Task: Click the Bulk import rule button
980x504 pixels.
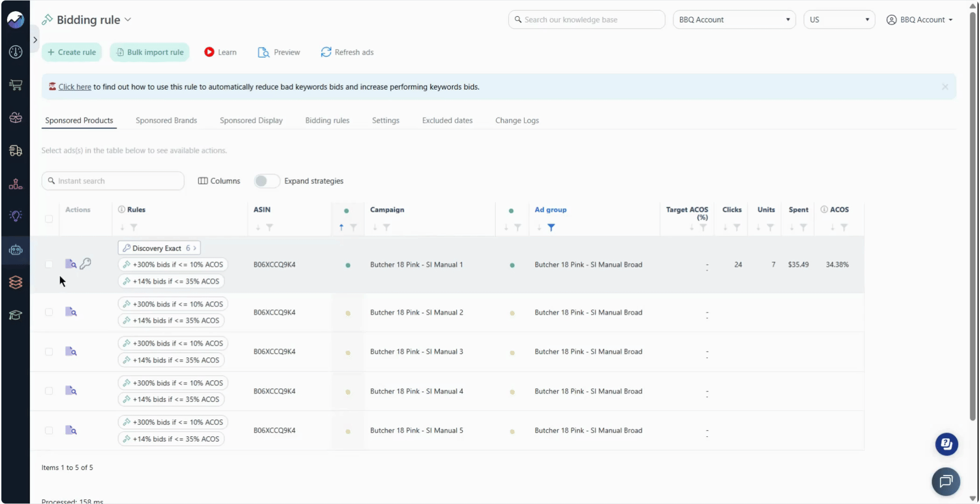Action: pyautogui.click(x=150, y=52)
